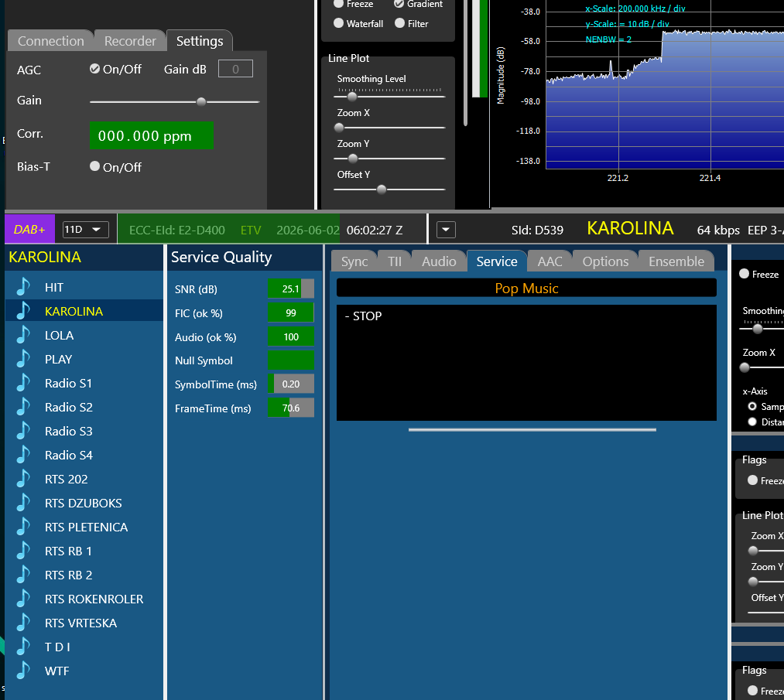Image resolution: width=784 pixels, height=700 pixels.
Task: Switch to the Ensemble tab
Action: 676,261
